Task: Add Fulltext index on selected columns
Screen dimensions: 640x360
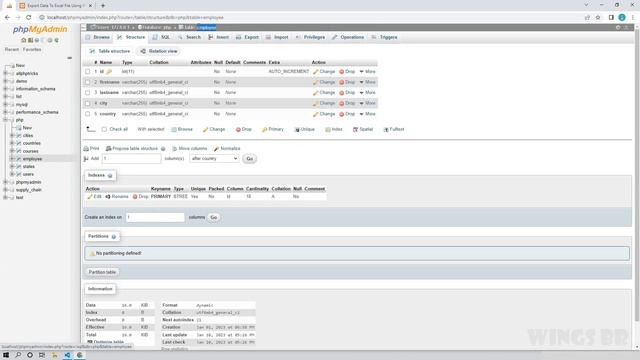Action: [x=393, y=129]
